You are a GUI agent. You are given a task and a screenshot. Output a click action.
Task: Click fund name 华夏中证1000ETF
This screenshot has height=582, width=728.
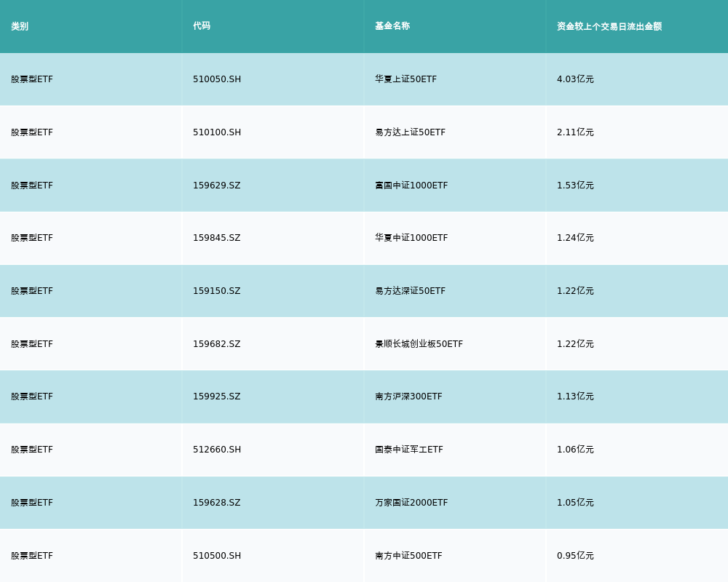click(x=411, y=238)
